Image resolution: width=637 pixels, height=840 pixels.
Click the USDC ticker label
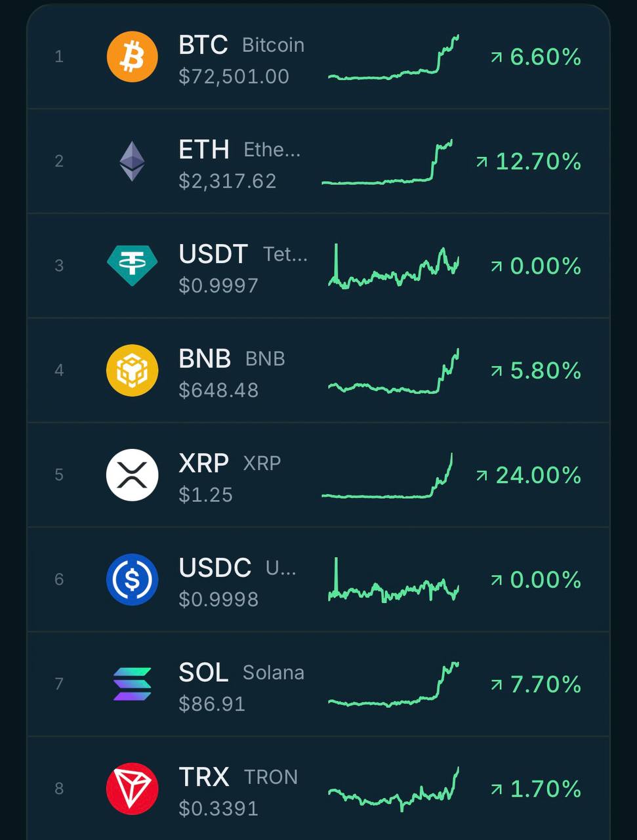[215, 568]
